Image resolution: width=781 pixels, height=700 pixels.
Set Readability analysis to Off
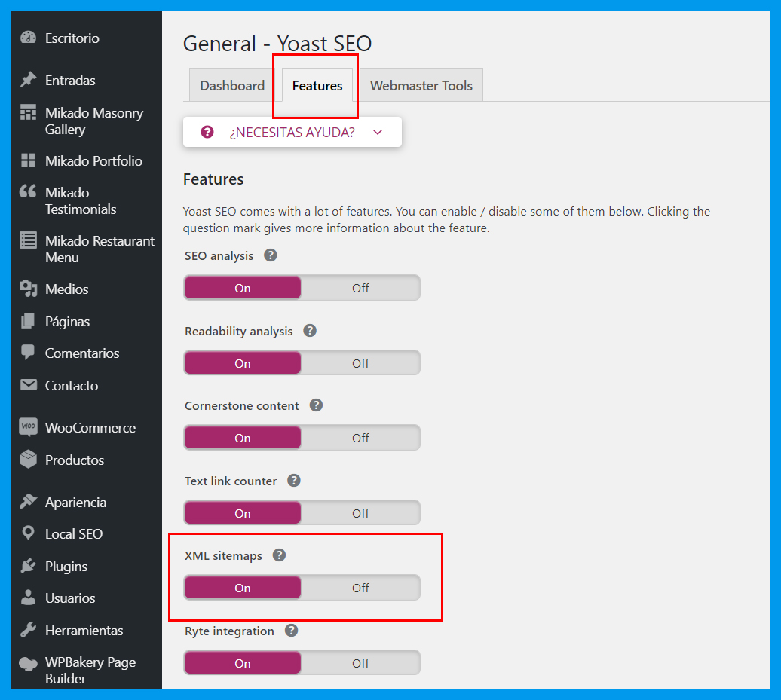click(x=360, y=363)
